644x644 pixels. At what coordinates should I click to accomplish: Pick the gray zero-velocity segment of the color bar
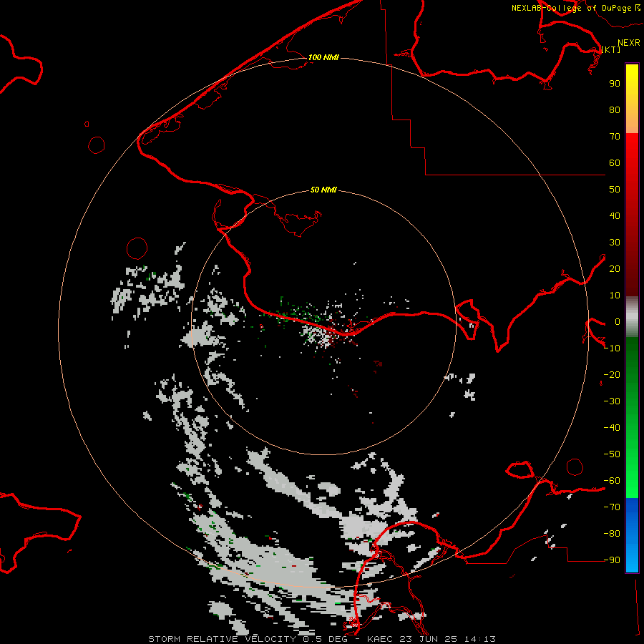632,317
